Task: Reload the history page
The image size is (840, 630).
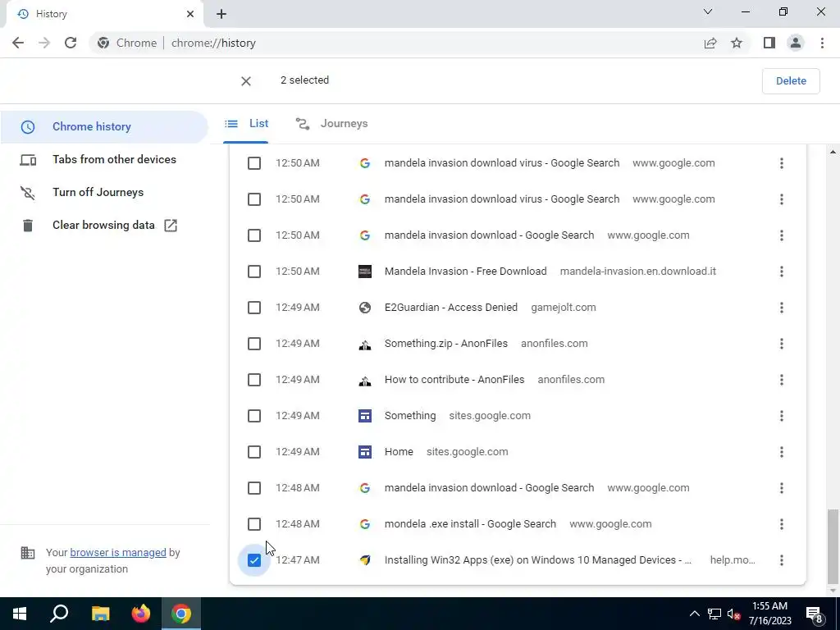Action: (71, 43)
